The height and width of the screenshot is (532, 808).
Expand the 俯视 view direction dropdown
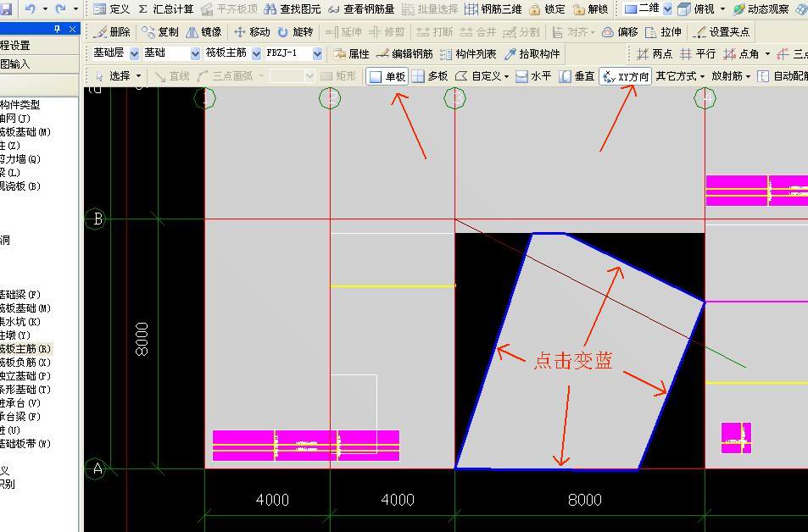point(722,8)
